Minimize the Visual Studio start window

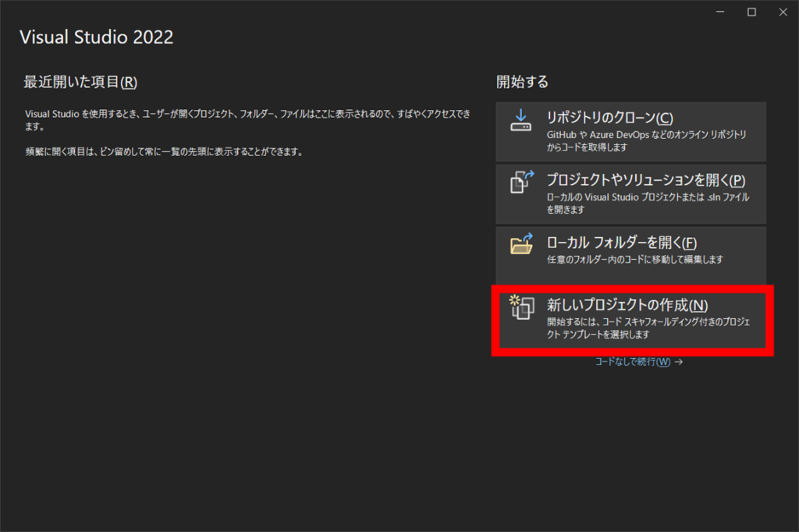pos(722,12)
